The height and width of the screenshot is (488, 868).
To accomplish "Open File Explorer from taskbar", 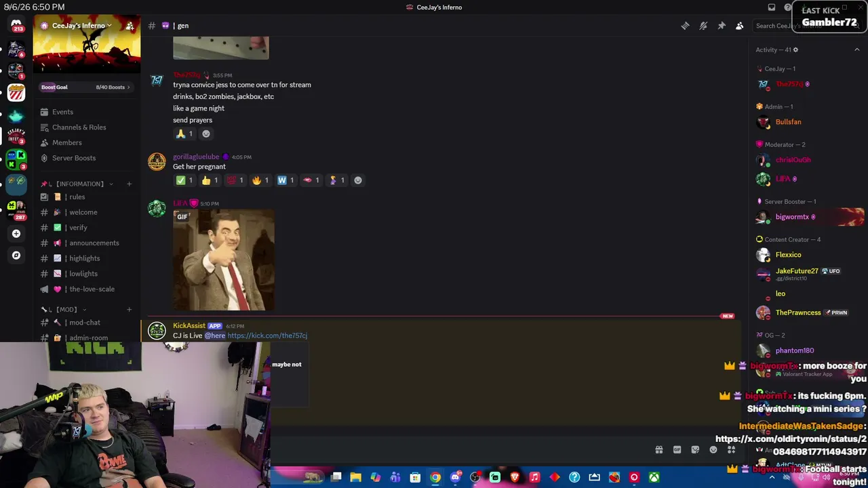I will (x=355, y=478).
